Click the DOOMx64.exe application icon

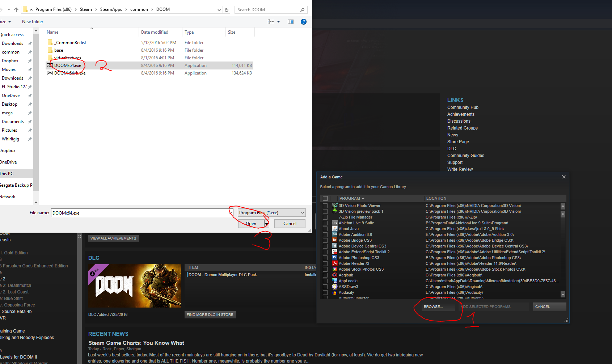(x=50, y=65)
